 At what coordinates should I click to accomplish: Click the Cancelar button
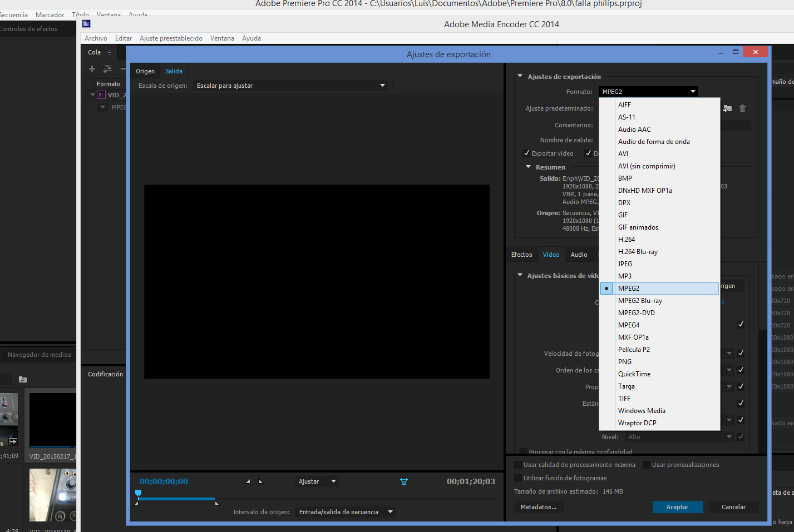(x=733, y=507)
